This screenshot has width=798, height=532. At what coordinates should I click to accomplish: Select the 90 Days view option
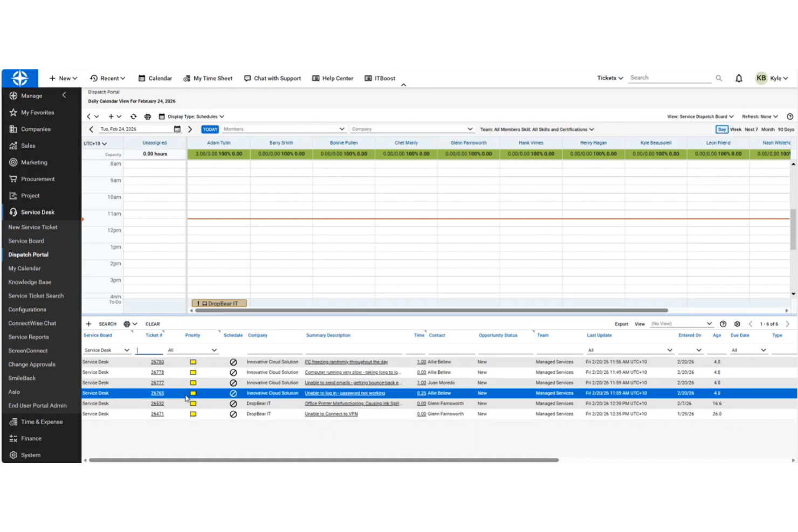click(x=785, y=129)
